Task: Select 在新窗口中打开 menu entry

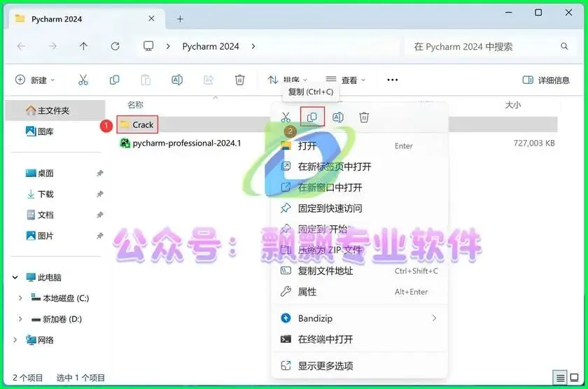Action: tap(359, 188)
